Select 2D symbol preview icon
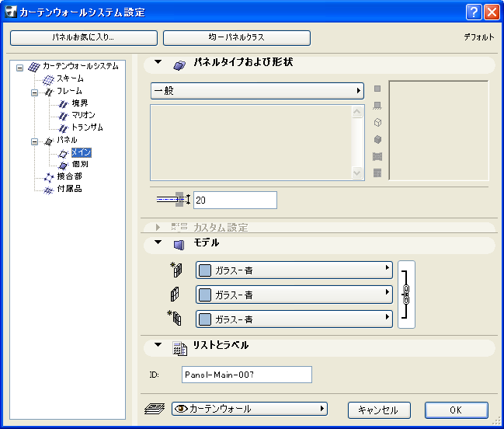 coord(377,89)
